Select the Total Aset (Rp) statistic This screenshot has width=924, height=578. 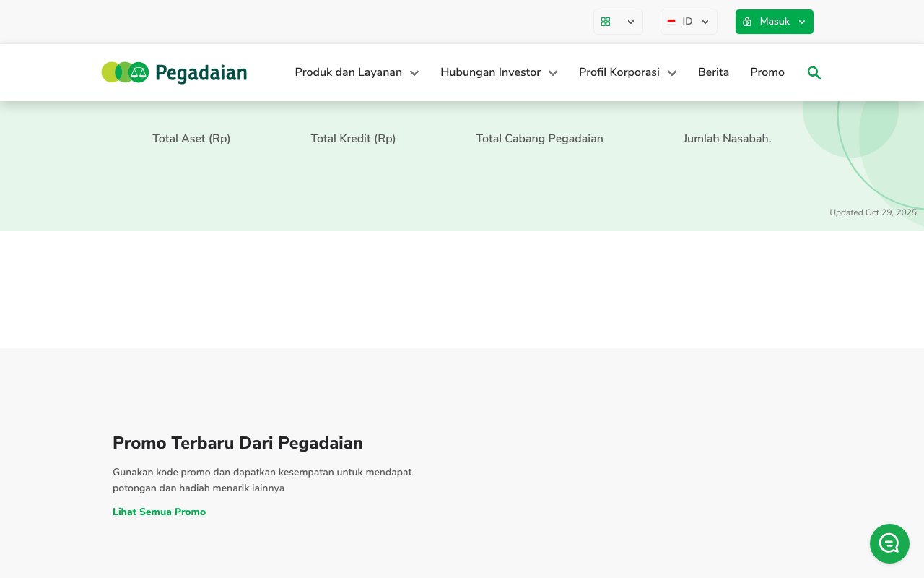click(191, 139)
